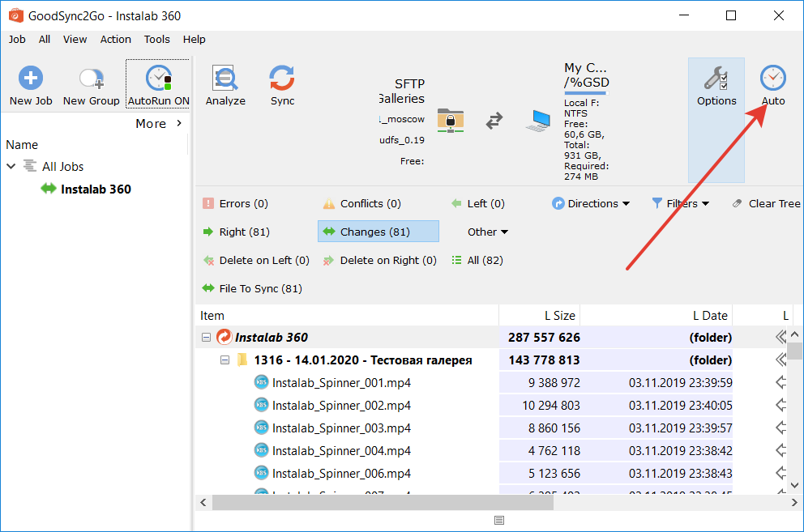
Task: Select All Jobs in the tree
Action: [62, 167]
